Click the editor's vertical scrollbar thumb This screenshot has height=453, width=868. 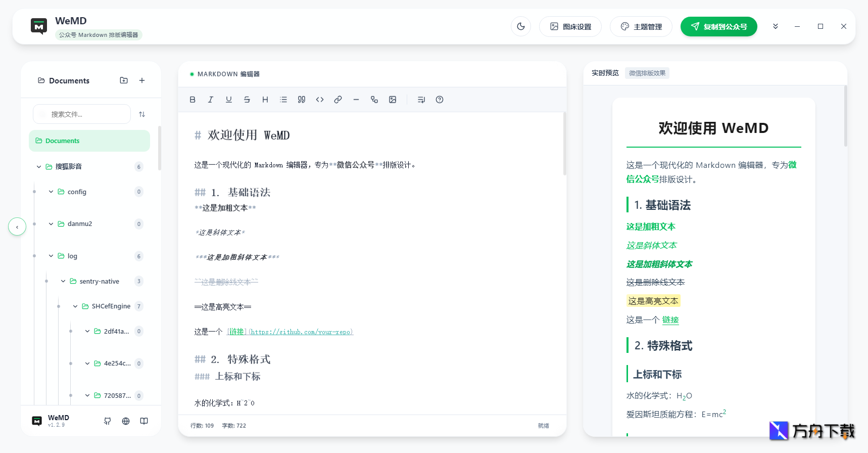(564, 144)
